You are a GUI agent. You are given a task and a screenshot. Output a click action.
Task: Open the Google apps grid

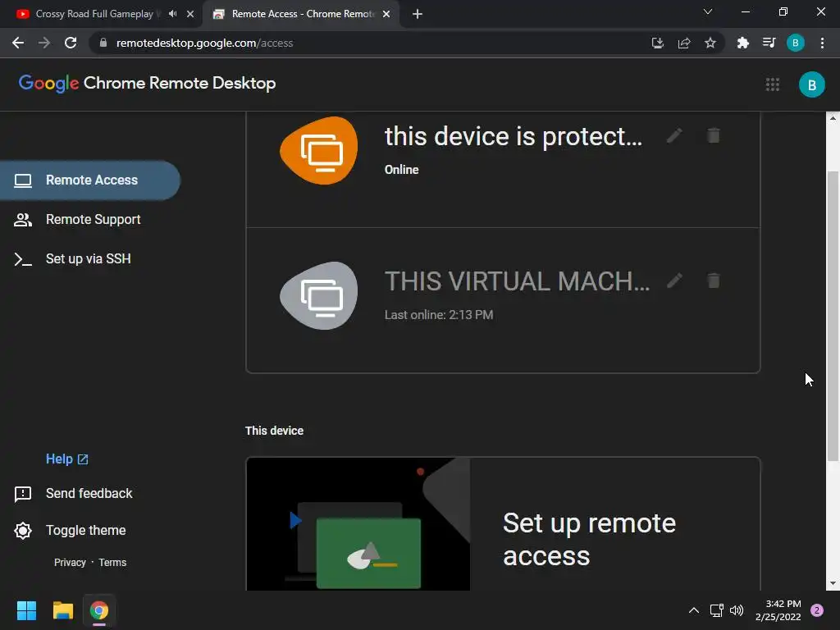(773, 84)
